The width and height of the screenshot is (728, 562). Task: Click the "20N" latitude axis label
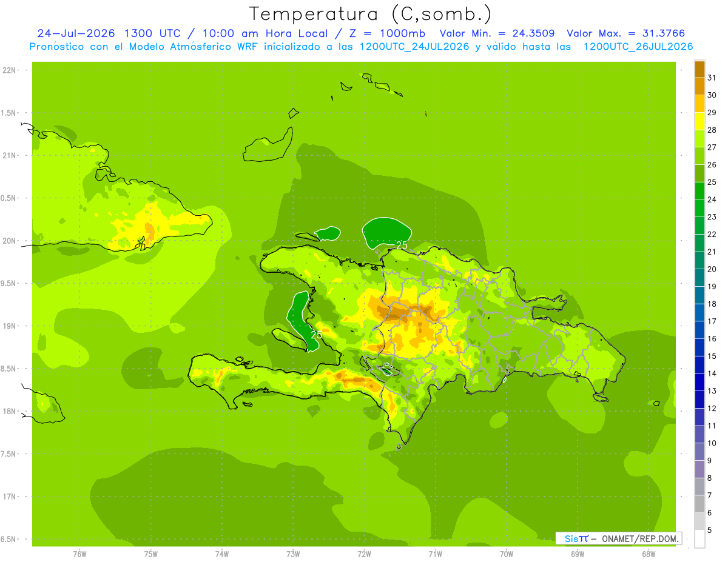pyautogui.click(x=8, y=241)
